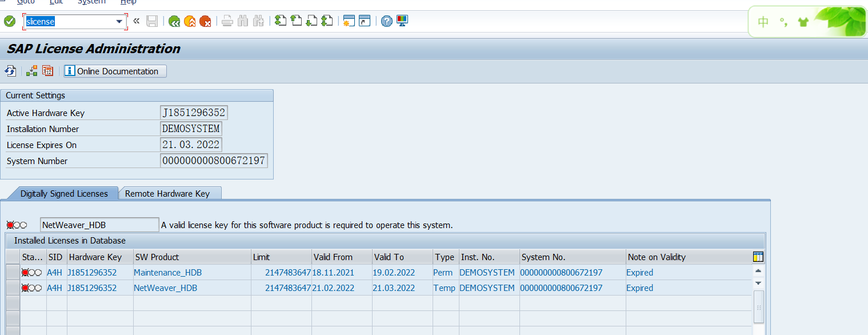This screenshot has width=868, height=335.
Task: Open the Edit menu
Action: (57, 2)
